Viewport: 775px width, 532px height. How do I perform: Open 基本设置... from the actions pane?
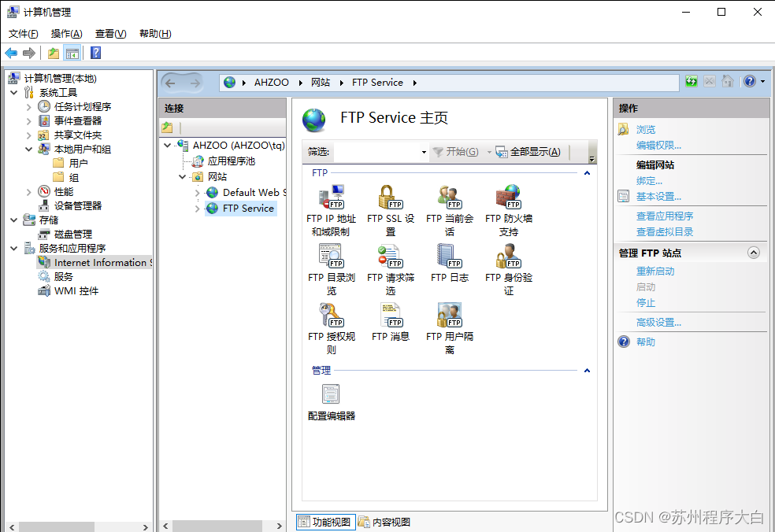point(658,197)
